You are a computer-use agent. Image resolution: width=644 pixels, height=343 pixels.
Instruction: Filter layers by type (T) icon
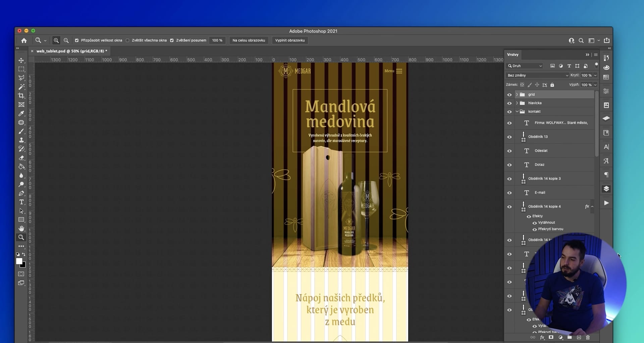[x=569, y=66]
